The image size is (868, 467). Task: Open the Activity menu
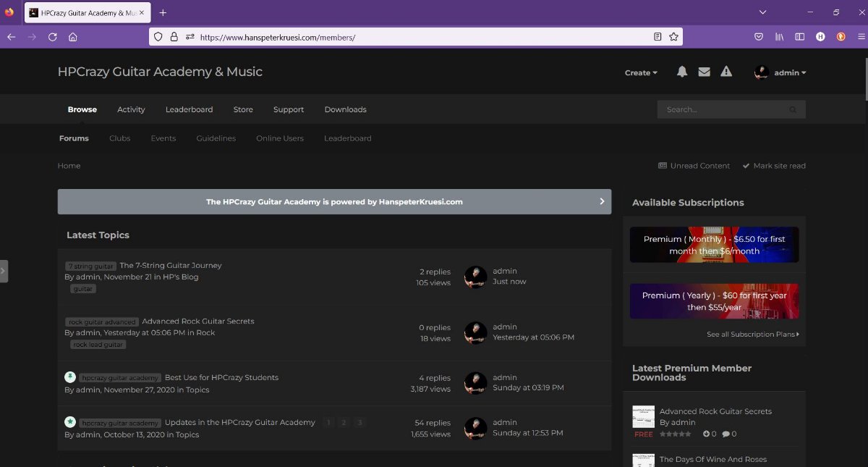(x=131, y=109)
